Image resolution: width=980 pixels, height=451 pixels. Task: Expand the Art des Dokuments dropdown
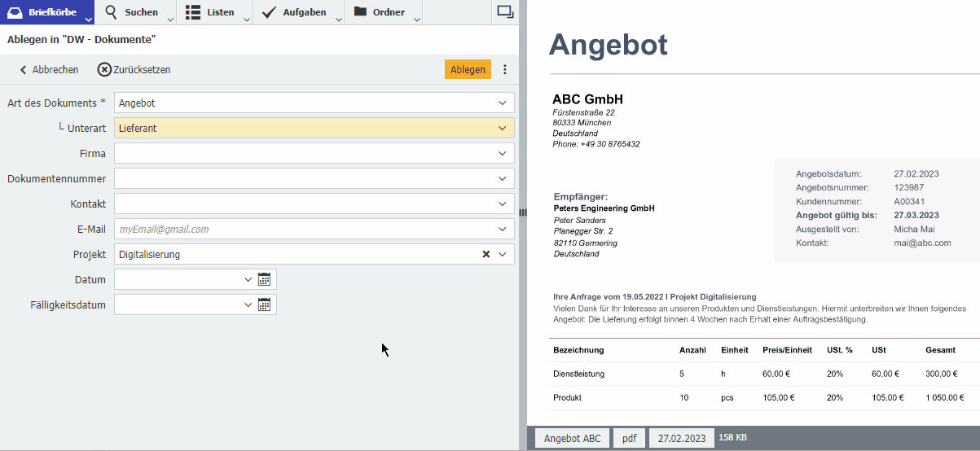click(x=502, y=103)
